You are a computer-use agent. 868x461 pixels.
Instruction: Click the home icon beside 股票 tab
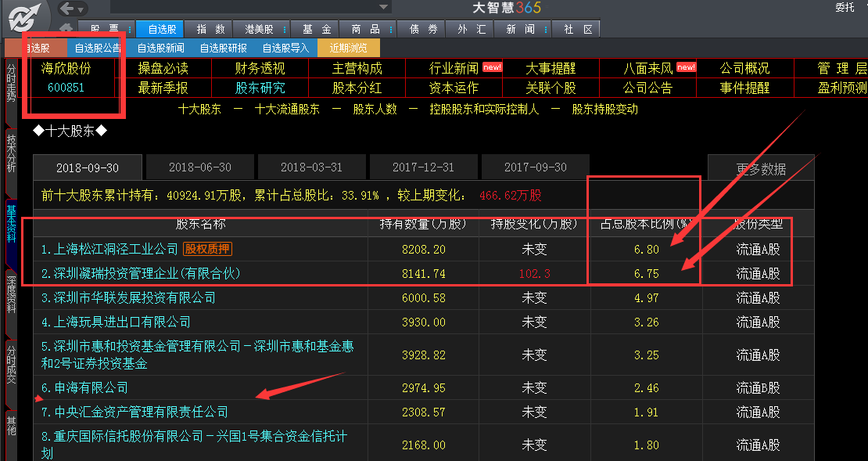(66, 27)
